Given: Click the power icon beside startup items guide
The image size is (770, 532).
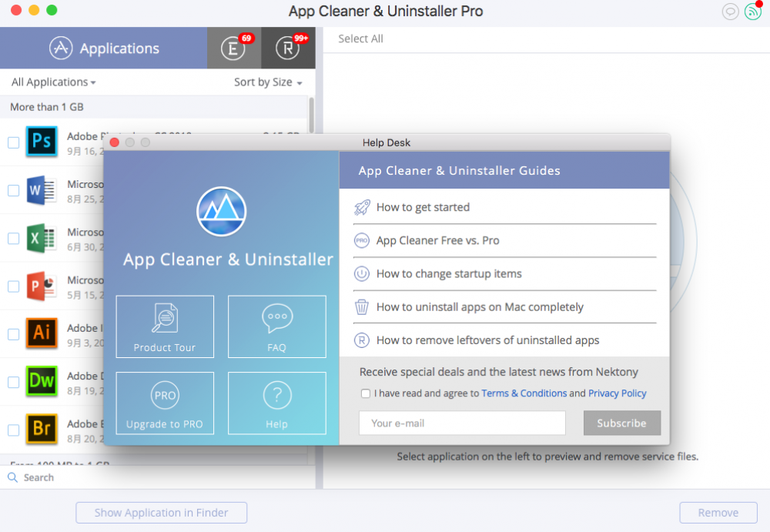Looking at the screenshot, I should (x=362, y=273).
